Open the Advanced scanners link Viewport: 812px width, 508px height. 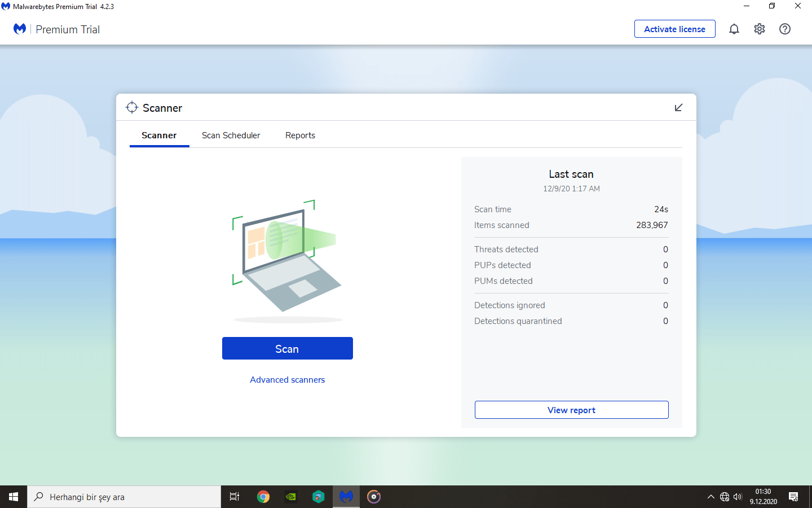pos(288,380)
